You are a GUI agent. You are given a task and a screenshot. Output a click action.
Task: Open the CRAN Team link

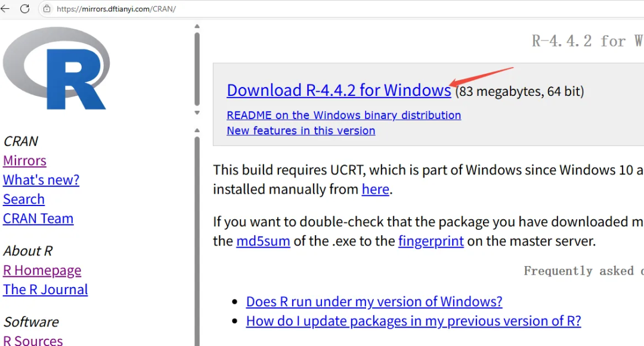click(38, 219)
